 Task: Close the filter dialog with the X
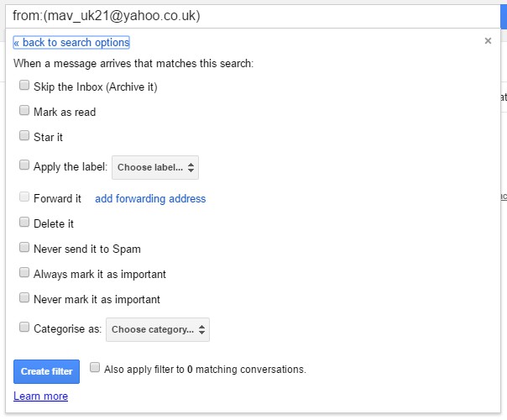tap(488, 41)
